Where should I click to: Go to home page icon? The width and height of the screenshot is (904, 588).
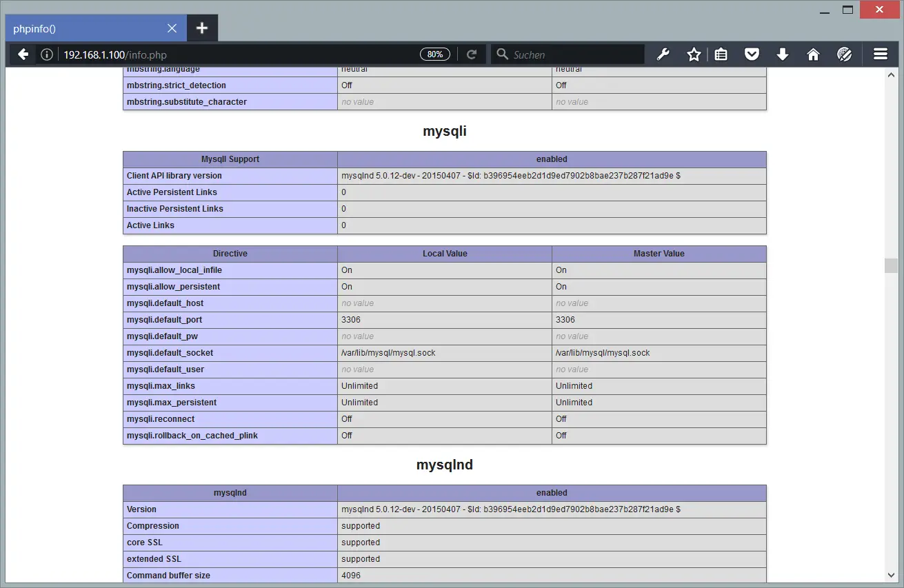click(x=813, y=54)
